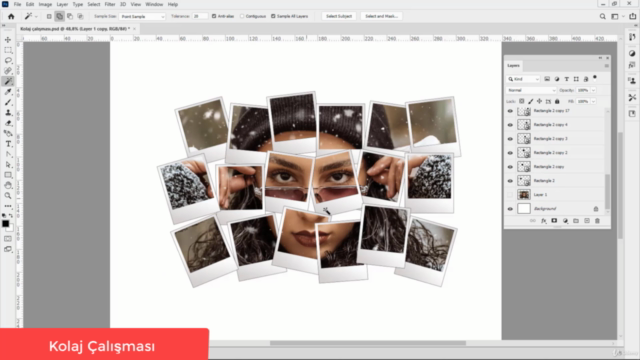Open Sample Size dropdown
Image resolution: width=640 pixels, height=360 pixels.
(x=142, y=16)
